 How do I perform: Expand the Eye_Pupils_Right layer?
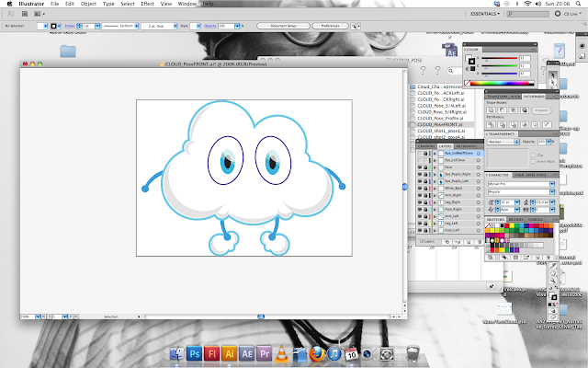click(435, 174)
